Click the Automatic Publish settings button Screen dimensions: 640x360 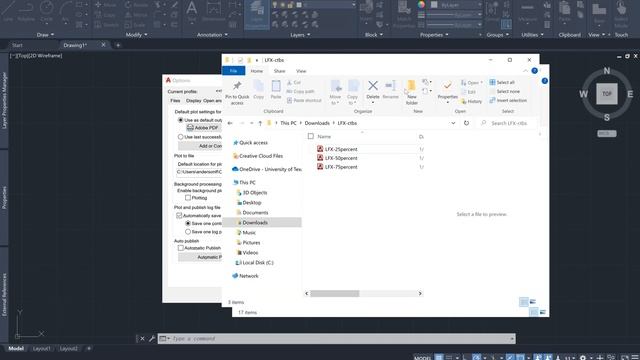200,257
